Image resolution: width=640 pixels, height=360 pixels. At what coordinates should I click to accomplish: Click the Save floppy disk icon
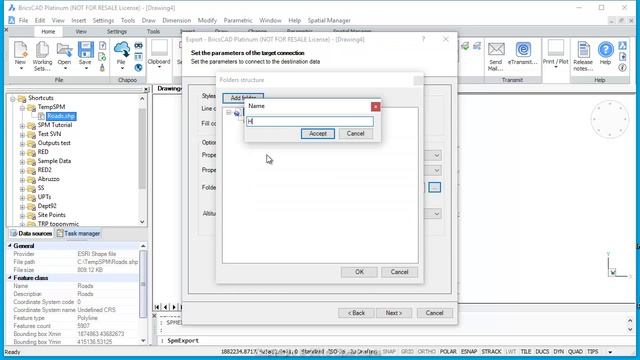point(85,50)
